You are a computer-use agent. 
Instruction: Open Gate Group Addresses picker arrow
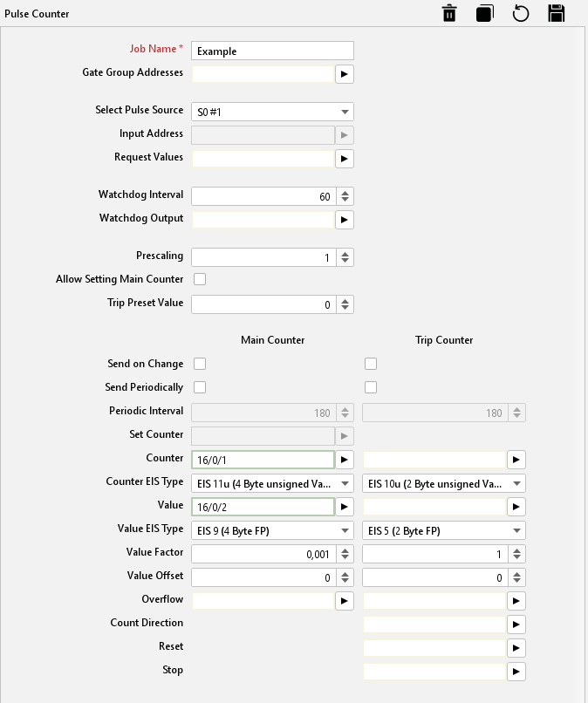click(x=345, y=74)
